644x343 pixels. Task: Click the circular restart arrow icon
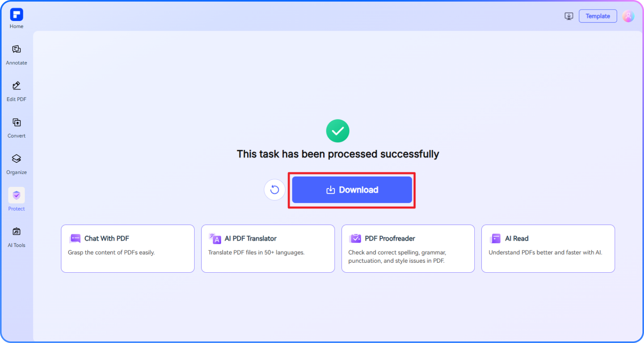coord(275,190)
